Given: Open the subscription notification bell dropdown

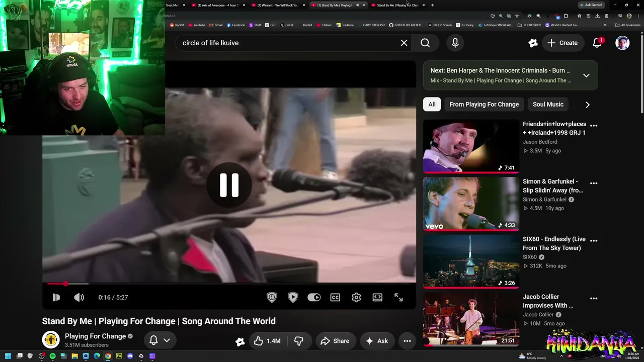Looking at the screenshot, I should (160, 340).
